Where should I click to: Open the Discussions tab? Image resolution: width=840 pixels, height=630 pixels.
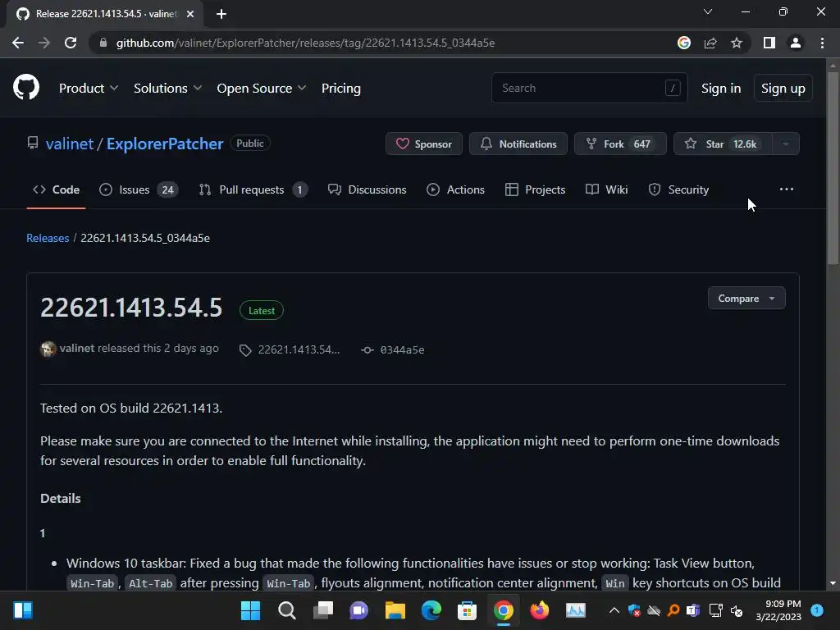(367, 189)
